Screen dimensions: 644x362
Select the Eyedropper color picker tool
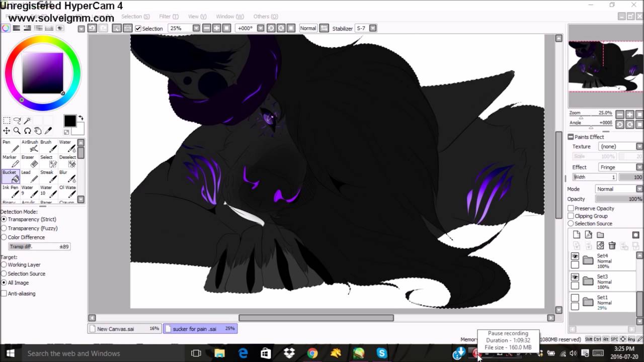point(48,131)
